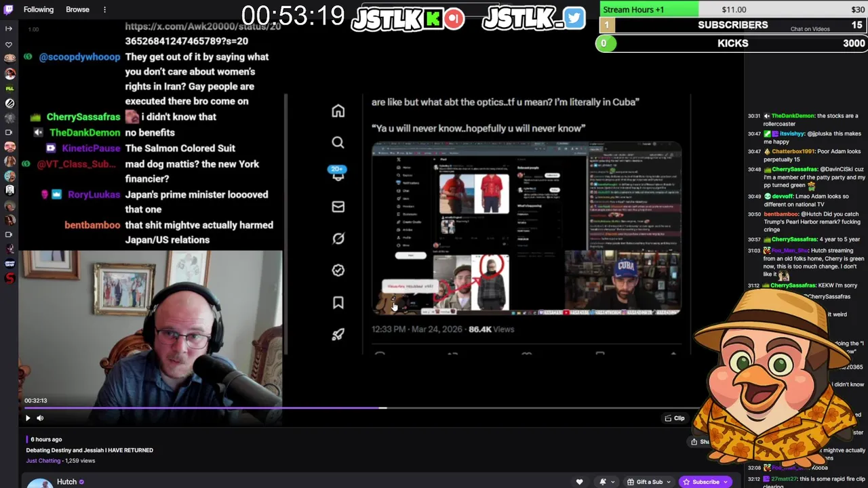Click the Share button beside the video
This screenshot has width=868, height=488.
700,442
